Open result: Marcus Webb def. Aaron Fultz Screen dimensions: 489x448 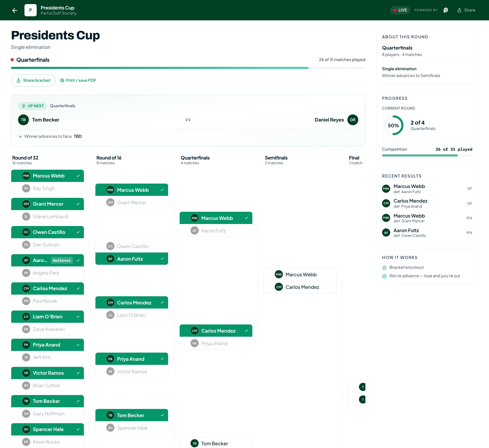(x=427, y=189)
